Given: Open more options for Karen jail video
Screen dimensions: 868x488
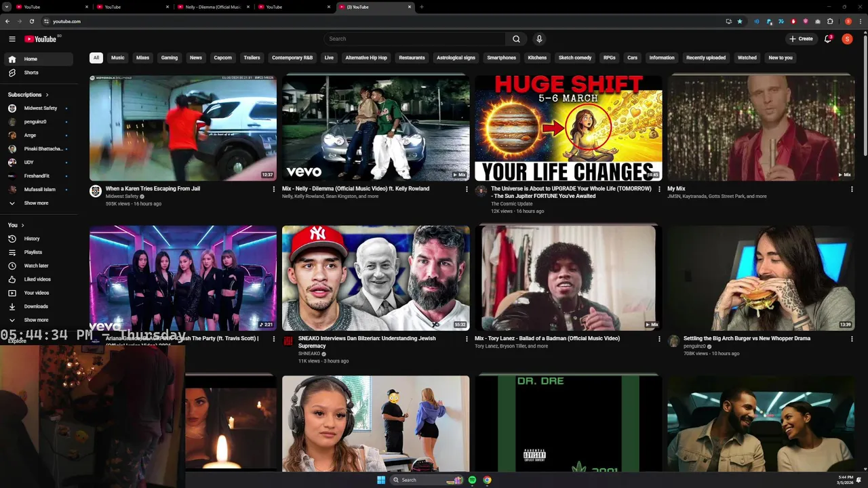Looking at the screenshot, I should point(274,189).
